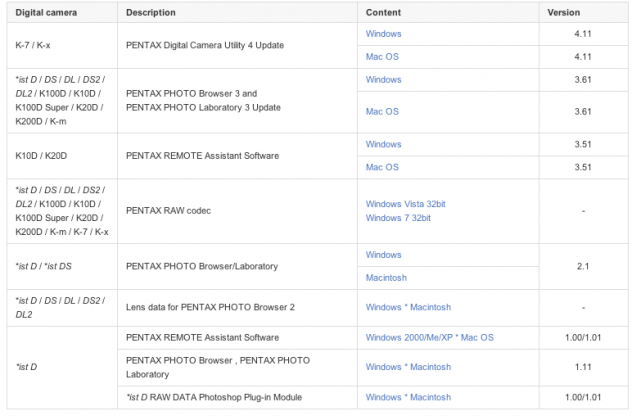The width and height of the screenshot is (640, 420).
Task: Open Macintosh link for PHOTO Browser/Laboratory
Action: [386, 278]
